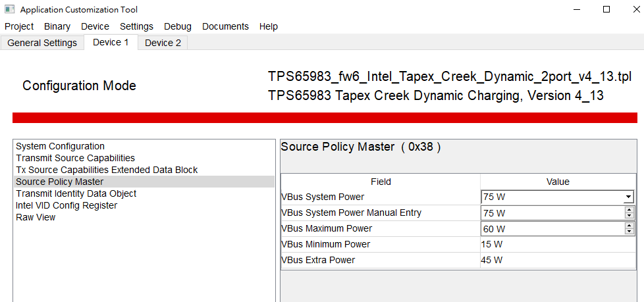Select Transmit Source Capabilities entry
The image size is (644, 302).
coord(144,158)
